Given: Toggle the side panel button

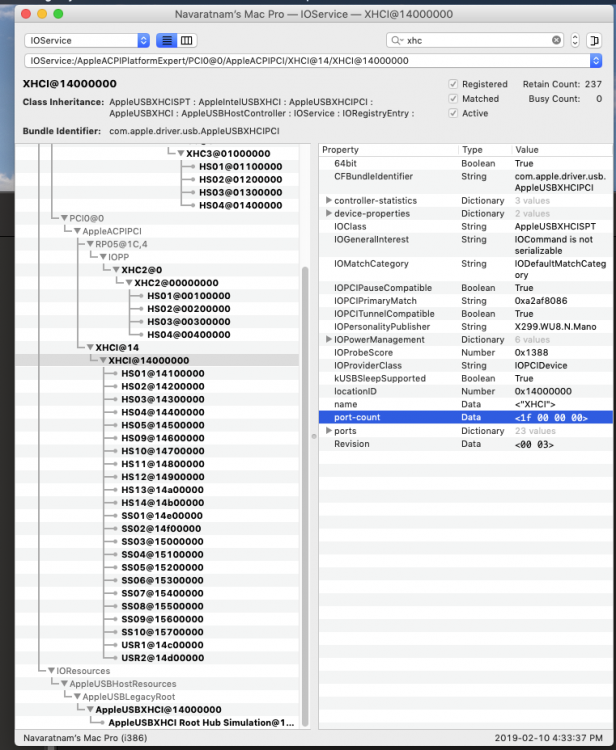Looking at the screenshot, I should (594, 40).
